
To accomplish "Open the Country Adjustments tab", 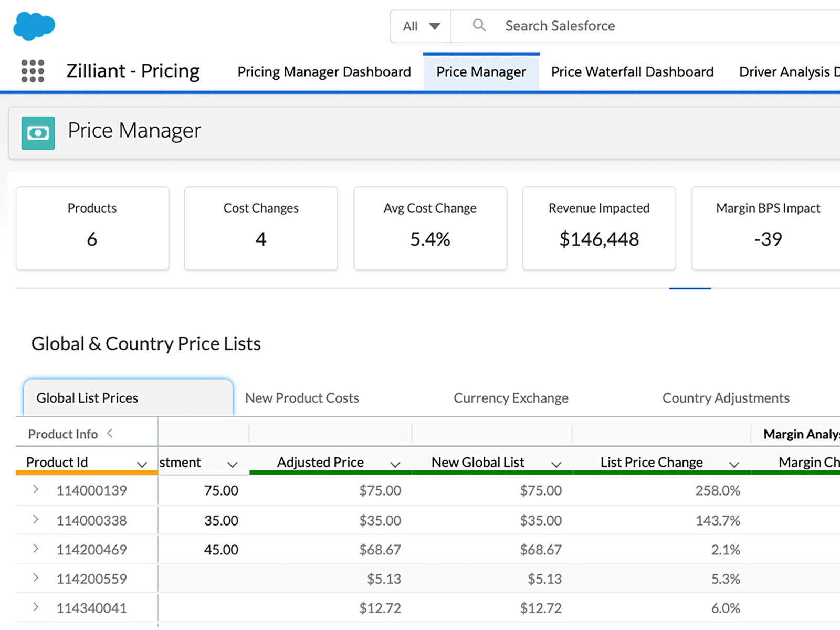I will point(726,398).
